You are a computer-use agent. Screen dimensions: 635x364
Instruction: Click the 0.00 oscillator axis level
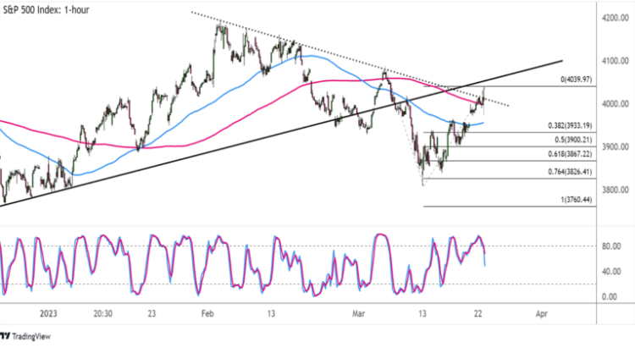pyautogui.click(x=612, y=296)
